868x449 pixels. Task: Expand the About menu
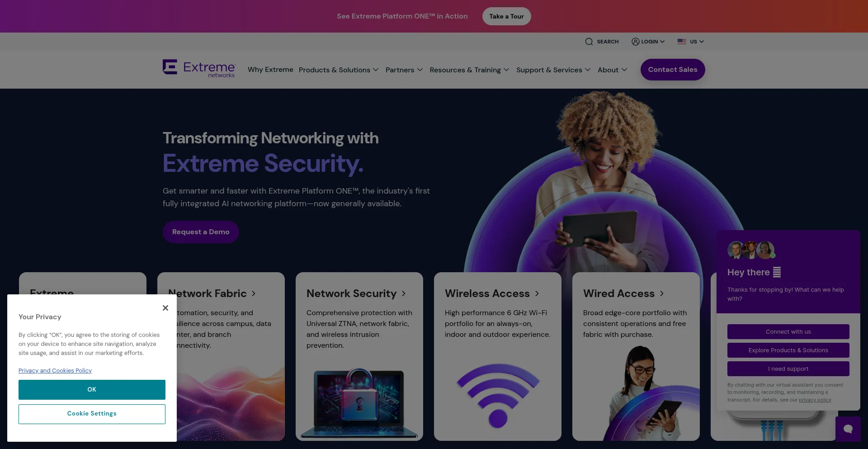point(612,70)
